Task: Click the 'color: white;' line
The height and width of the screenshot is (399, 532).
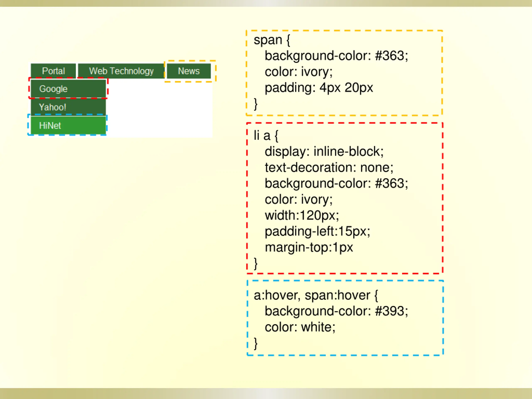Action: 300,327
